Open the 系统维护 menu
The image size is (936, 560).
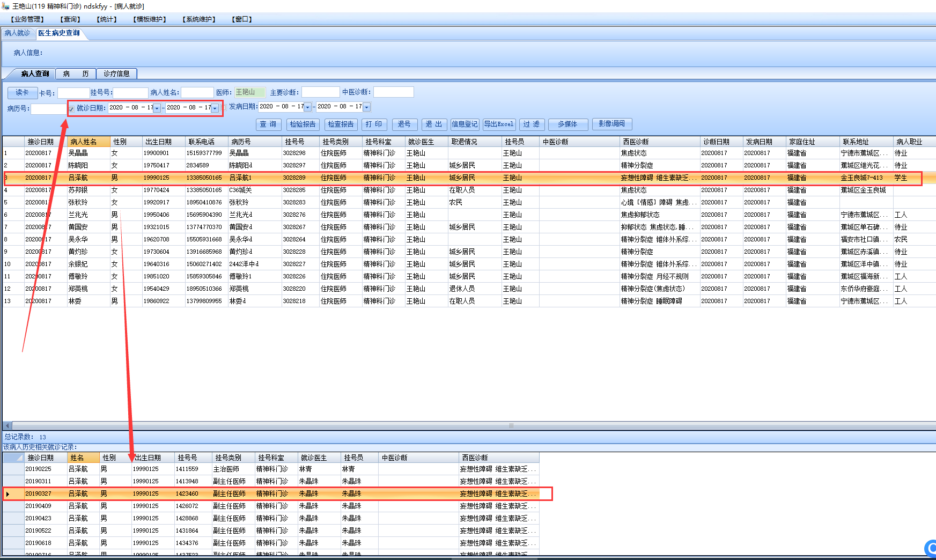[199, 19]
